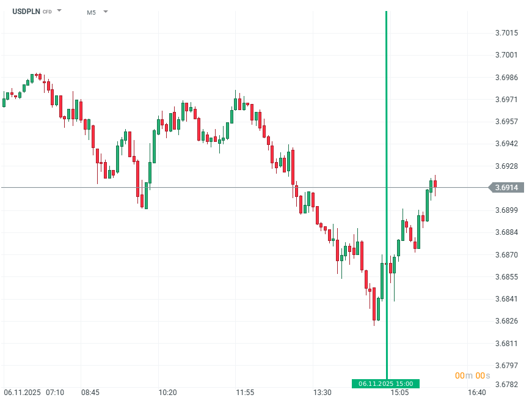Click the 06.11.2025 07:10 start date label
The width and height of the screenshot is (532, 403).
(x=34, y=392)
